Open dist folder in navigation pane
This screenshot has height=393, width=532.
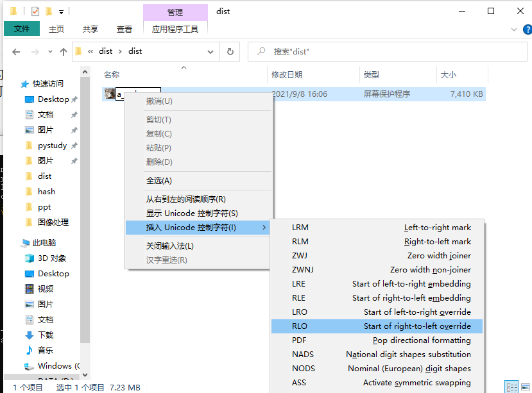coord(44,176)
